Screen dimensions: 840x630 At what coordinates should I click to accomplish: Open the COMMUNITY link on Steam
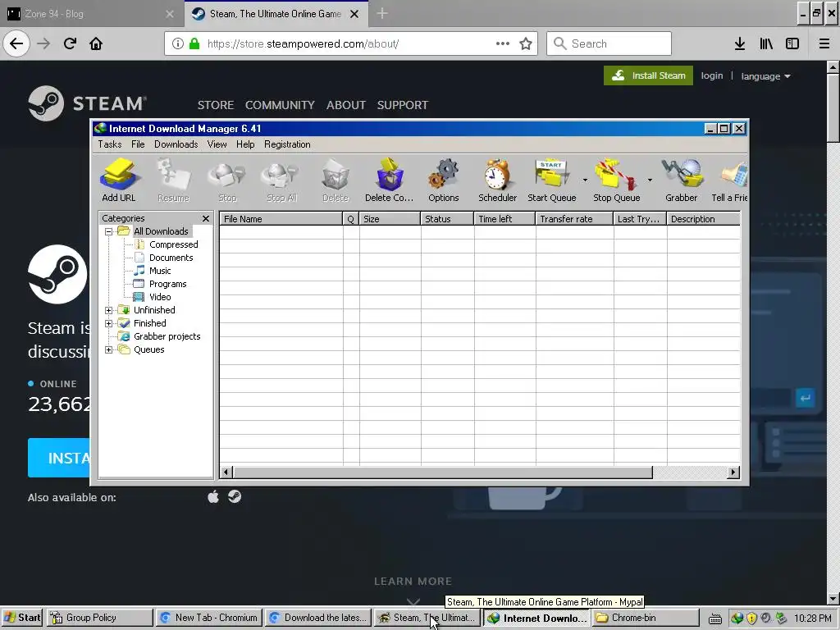pyautogui.click(x=280, y=105)
